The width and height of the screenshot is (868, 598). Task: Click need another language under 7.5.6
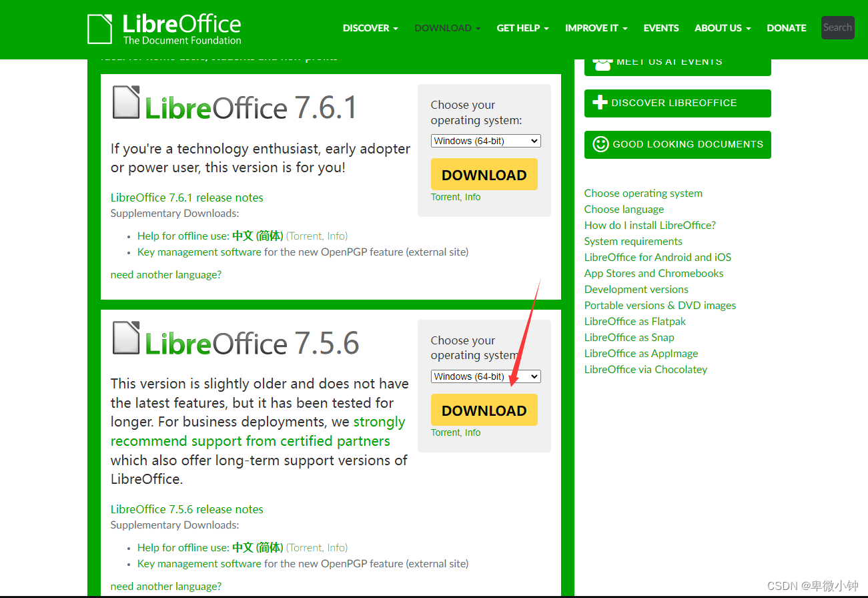tap(166, 586)
